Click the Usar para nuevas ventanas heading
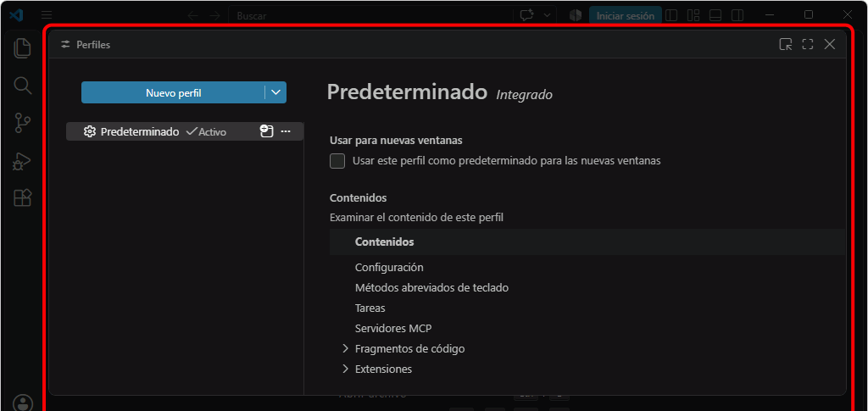 tap(396, 141)
